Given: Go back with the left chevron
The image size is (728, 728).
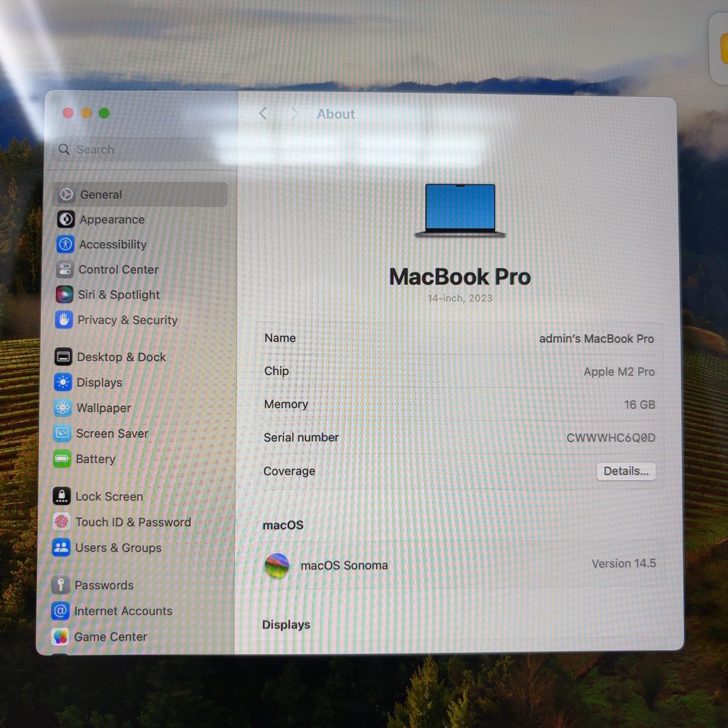Looking at the screenshot, I should [x=263, y=114].
